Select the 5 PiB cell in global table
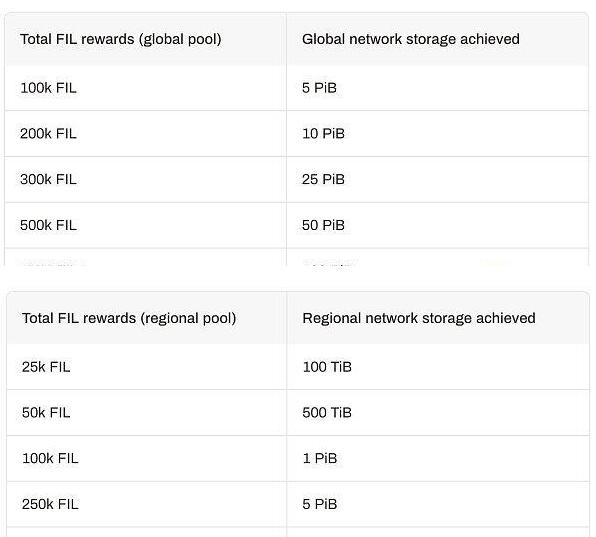The image size is (596, 537). [437, 88]
